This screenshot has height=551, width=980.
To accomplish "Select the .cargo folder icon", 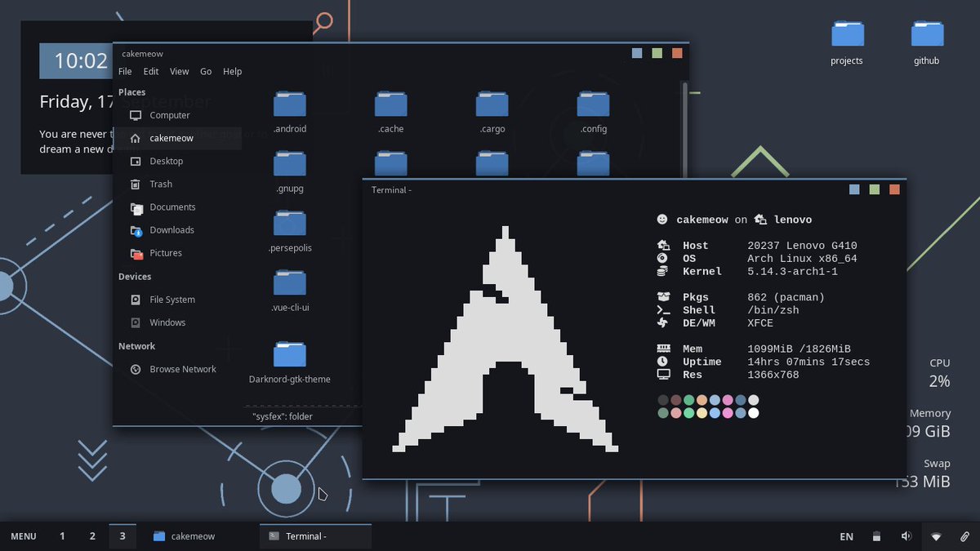I will coord(492,104).
